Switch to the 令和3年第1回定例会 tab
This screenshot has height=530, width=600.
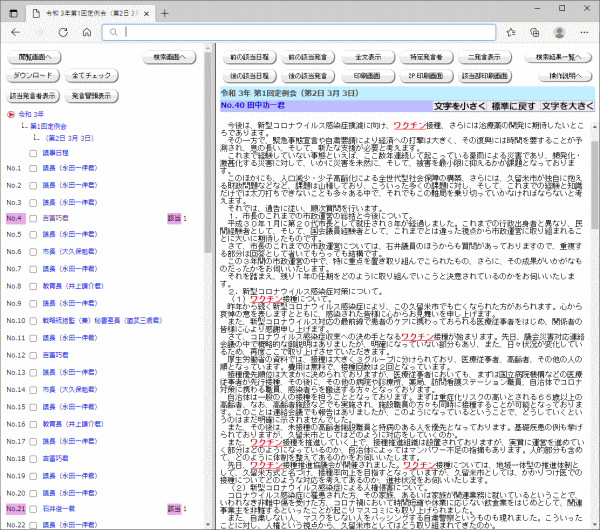[x=90, y=13]
